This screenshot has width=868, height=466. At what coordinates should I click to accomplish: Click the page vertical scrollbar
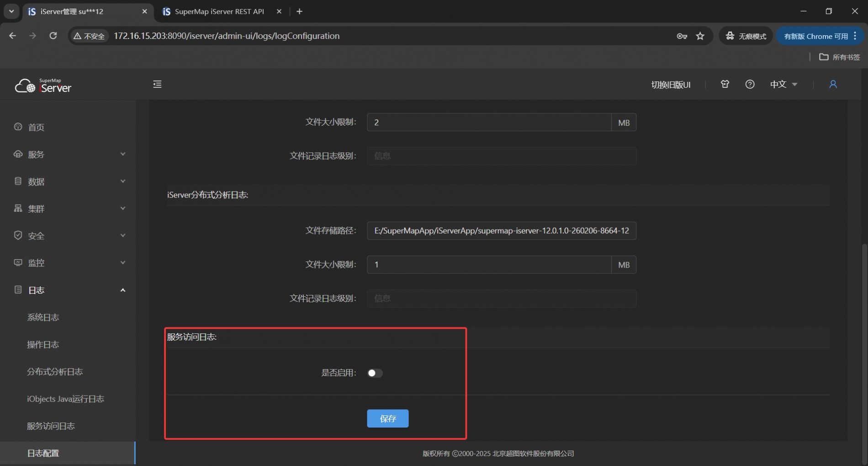pyautogui.click(x=863, y=343)
